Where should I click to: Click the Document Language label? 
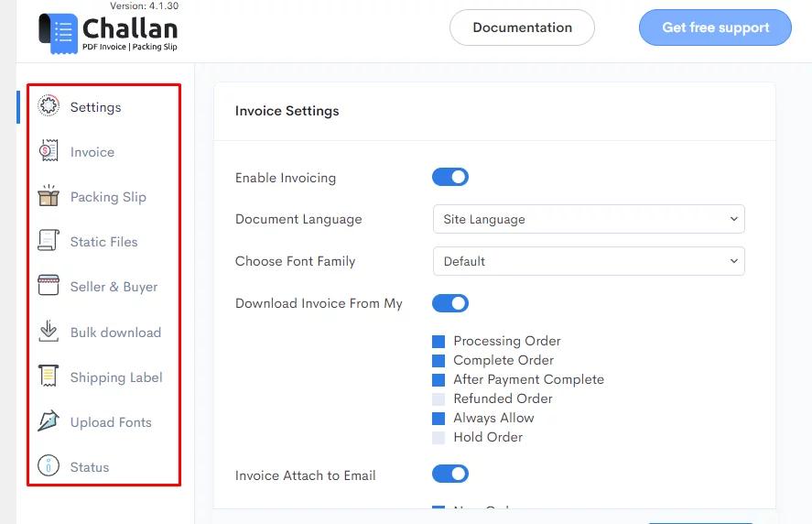[x=298, y=219]
